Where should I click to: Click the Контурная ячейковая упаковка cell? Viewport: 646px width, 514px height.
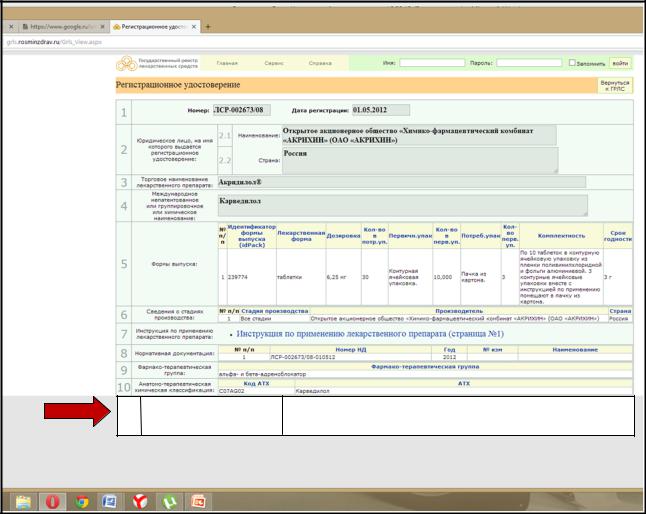click(x=410, y=277)
